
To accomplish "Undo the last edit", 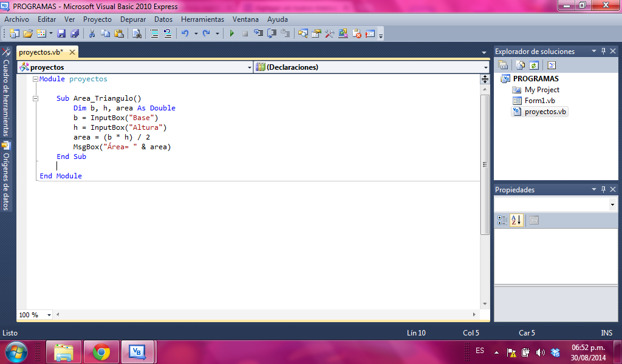I will [x=185, y=33].
